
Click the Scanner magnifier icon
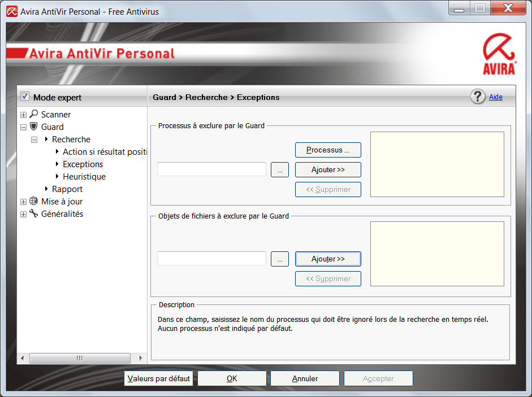(x=33, y=114)
